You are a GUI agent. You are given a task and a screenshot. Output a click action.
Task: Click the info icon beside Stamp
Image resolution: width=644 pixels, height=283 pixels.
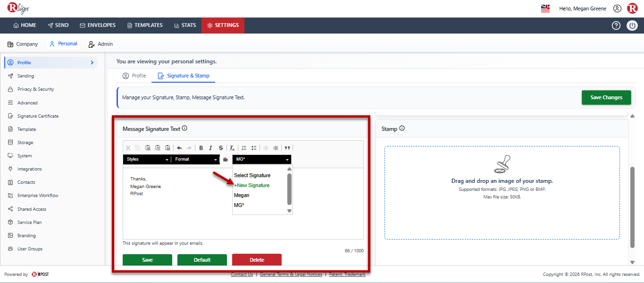[402, 129]
